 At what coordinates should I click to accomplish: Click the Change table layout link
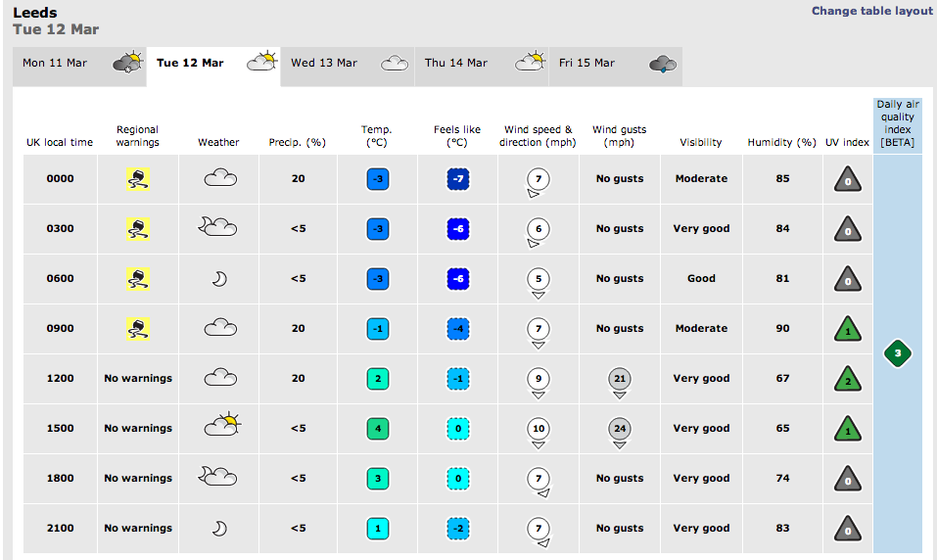(x=871, y=11)
